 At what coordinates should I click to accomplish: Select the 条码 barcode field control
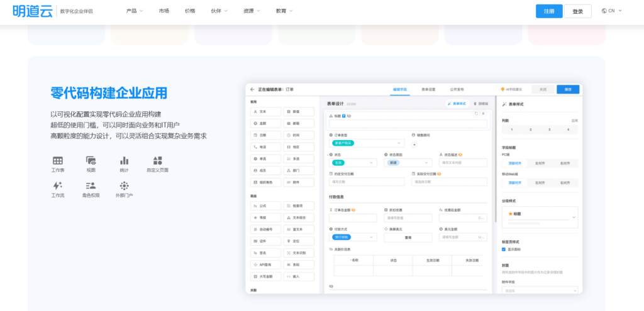coord(299,265)
